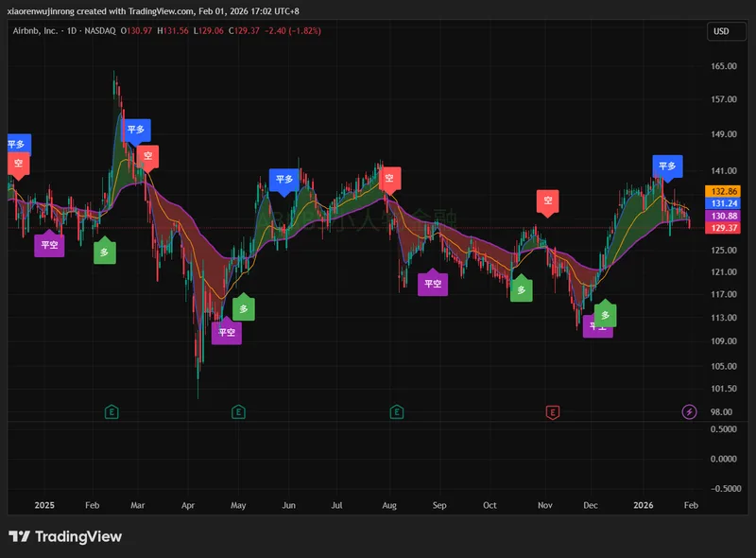Click the 141.00 price axis label
756x558 pixels.
[x=724, y=171]
